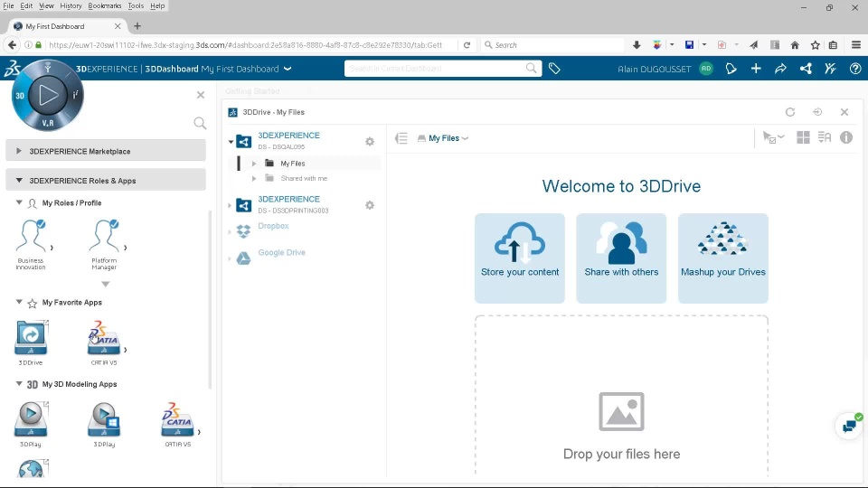This screenshot has width=868, height=488.
Task: Click the browser URL address bar
Action: 245,45
